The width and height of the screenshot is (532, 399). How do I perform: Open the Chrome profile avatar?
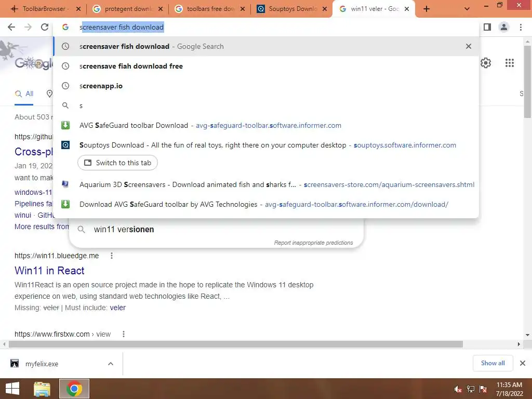coord(504,27)
